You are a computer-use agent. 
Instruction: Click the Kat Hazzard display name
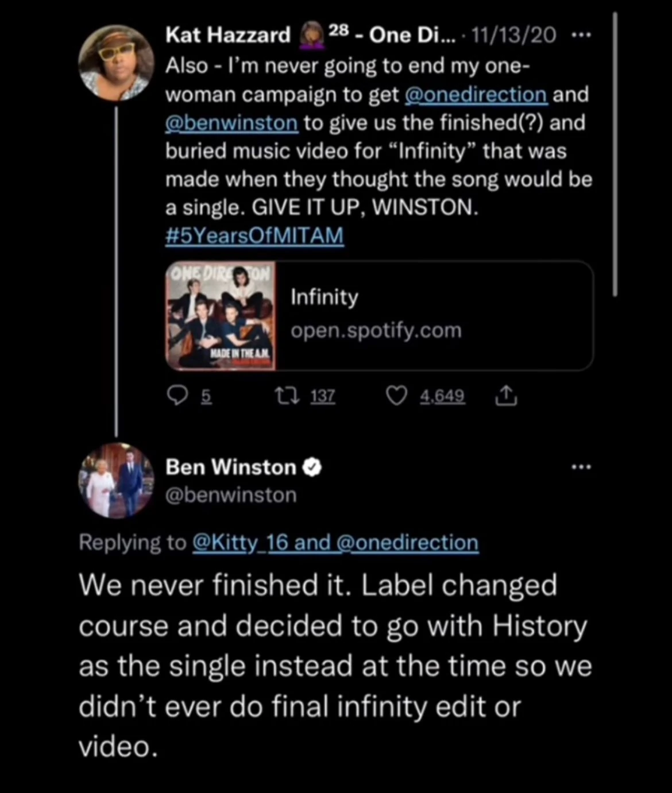tap(228, 35)
